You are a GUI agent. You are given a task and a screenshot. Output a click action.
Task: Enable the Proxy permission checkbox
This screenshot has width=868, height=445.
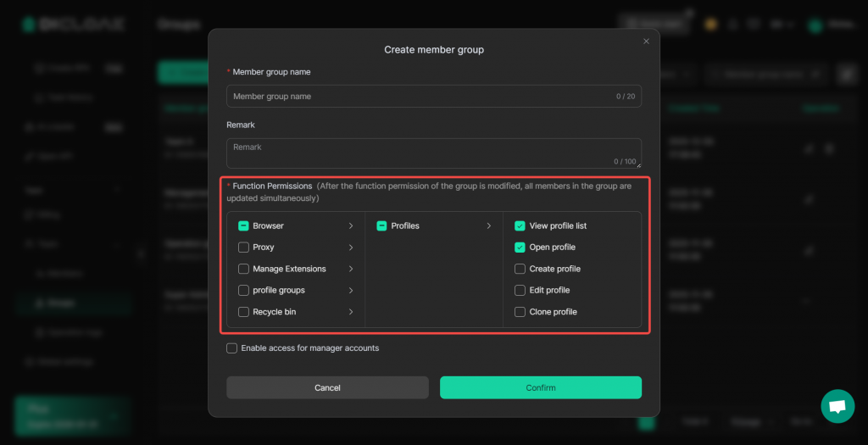point(244,248)
